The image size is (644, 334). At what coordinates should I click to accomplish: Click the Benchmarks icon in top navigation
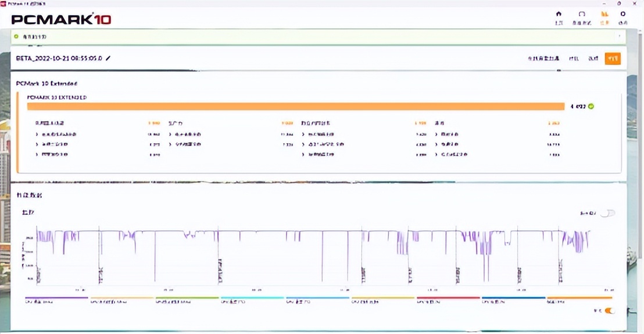point(581,16)
